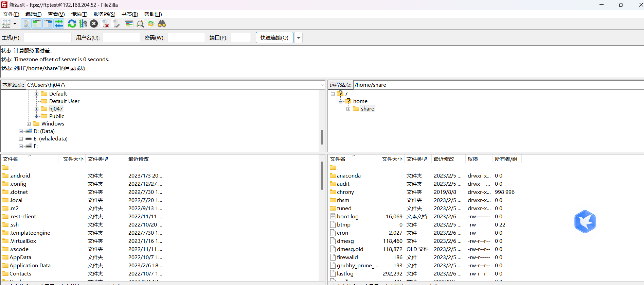Select remote share folder in tree
This screenshot has width=644, height=285.
368,109
